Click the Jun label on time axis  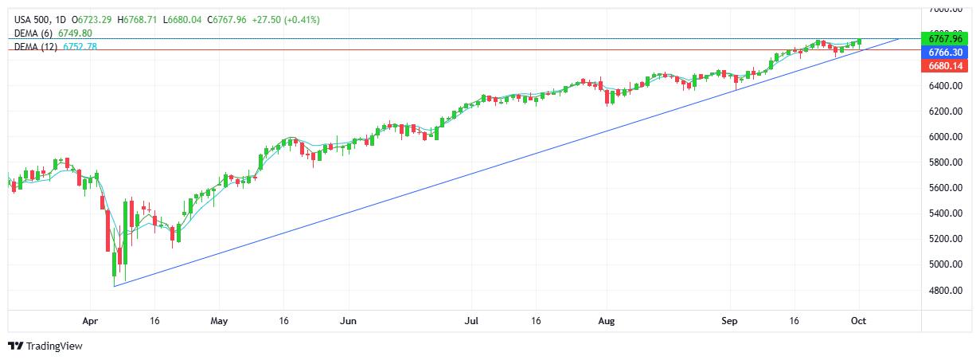[x=347, y=321]
